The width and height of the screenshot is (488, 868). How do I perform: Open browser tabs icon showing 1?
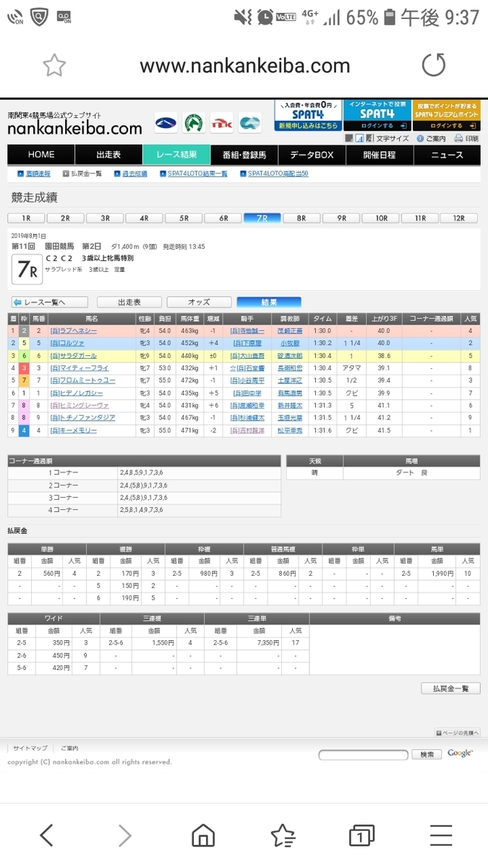click(360, 836)
